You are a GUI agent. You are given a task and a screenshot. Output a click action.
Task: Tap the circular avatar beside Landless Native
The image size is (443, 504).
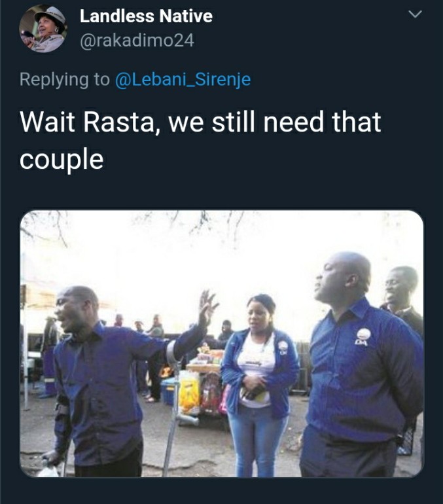pos(43,28)
